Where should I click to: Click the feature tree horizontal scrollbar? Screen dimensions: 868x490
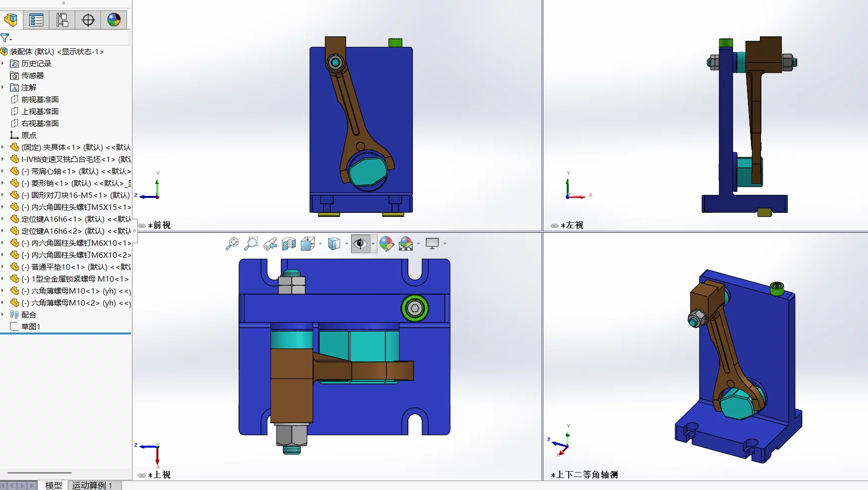[x=39, y=473]
